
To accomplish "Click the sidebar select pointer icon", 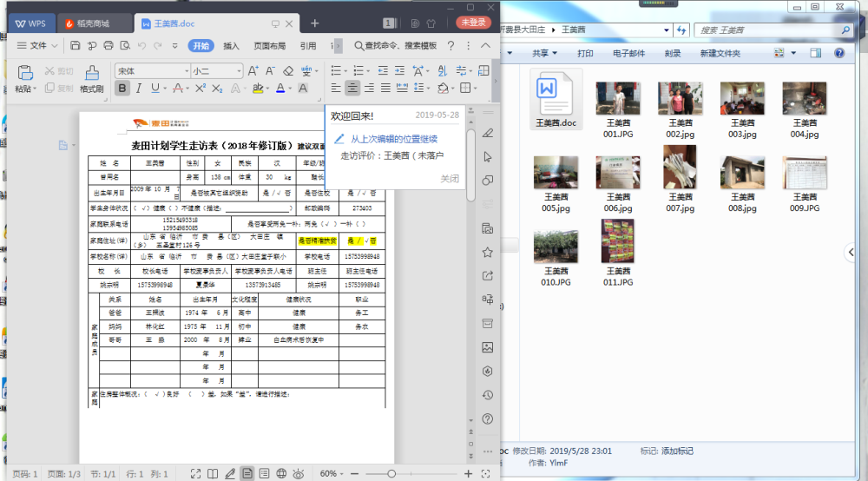I will [x=488, y=156].
